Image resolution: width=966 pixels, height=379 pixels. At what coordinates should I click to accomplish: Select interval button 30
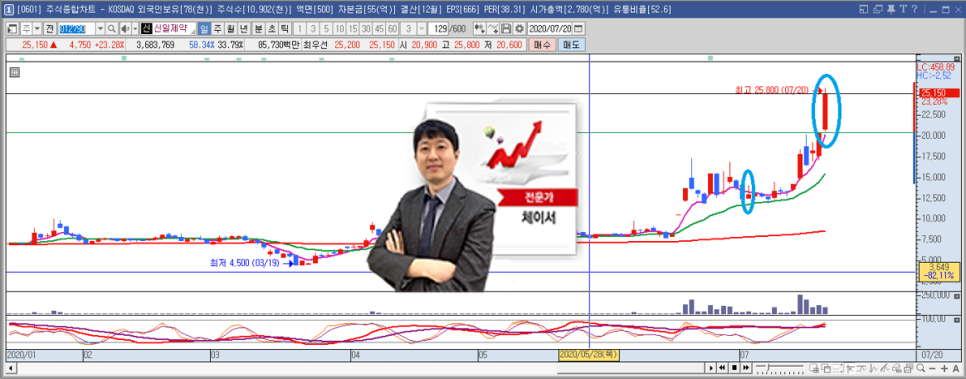365,29
